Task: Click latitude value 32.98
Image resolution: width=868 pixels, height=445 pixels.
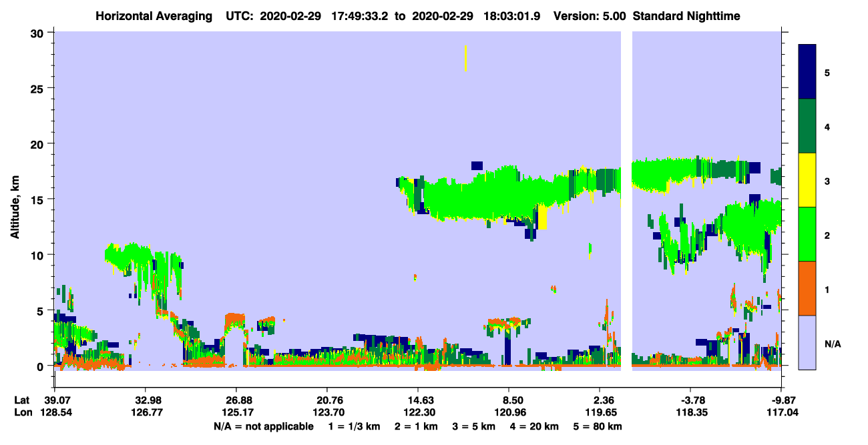Action: [146, 400]
